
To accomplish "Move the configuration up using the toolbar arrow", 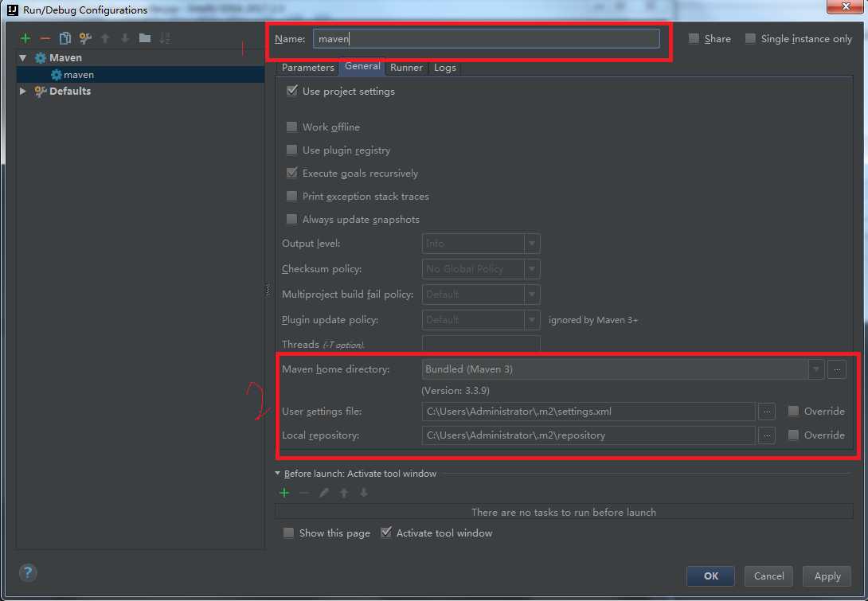I will click(105, 38).
